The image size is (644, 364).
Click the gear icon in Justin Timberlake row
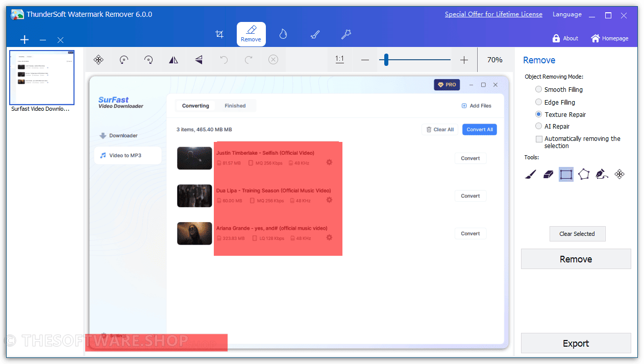(329, 162)
